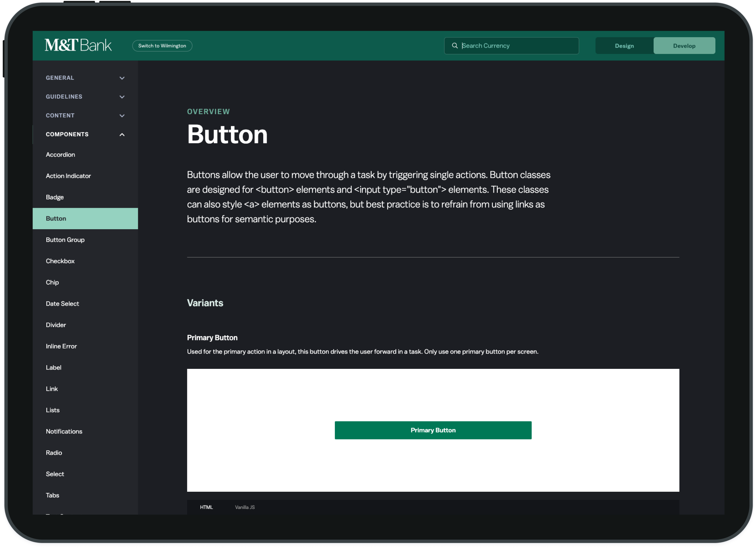Select Date Select in sidebar

click(x=62, y=304)
